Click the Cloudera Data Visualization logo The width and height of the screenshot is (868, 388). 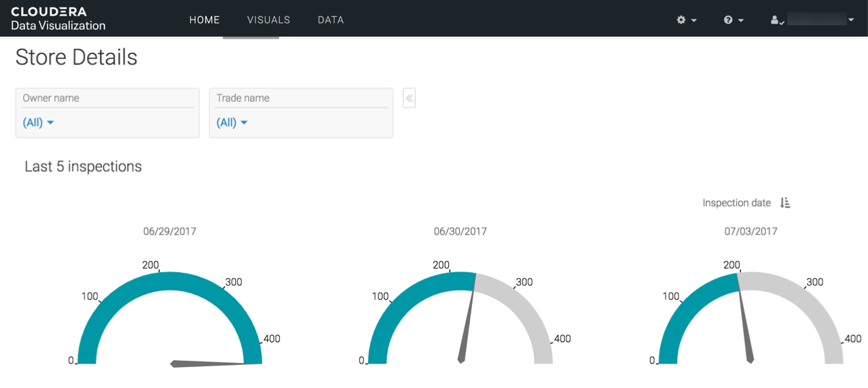point(58,19)
